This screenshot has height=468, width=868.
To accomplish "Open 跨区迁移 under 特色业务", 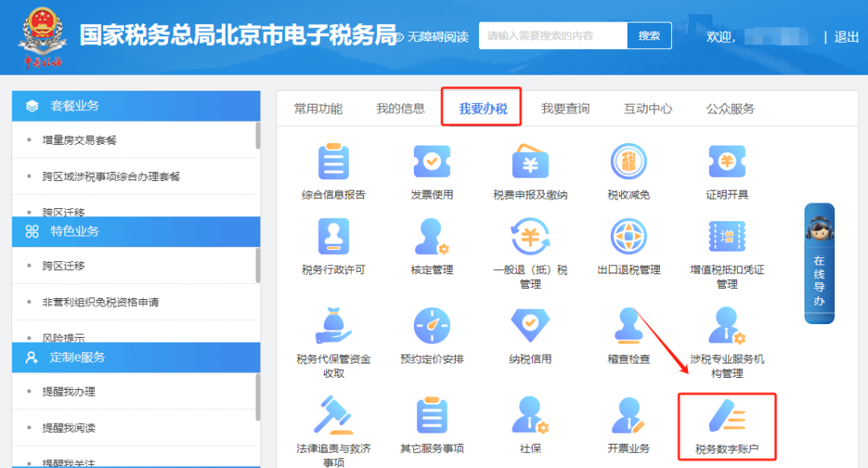I will (63, 266).
